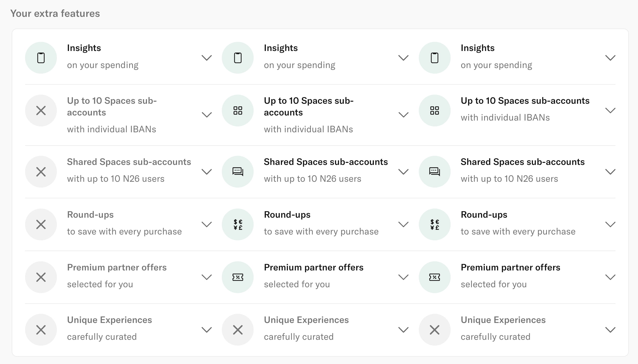Click the coupon Premium partner offers icon in third column
The width and height of the screenshot is (638, 364).
tap(434, 277)
